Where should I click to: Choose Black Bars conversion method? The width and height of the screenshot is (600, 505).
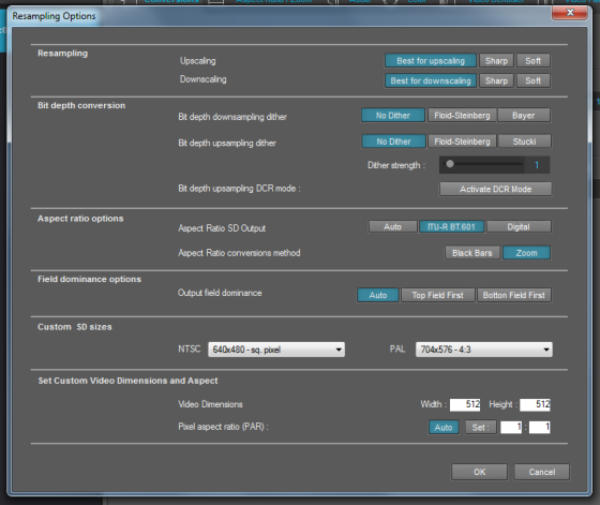pyautogui.click(x=471, y=253)
